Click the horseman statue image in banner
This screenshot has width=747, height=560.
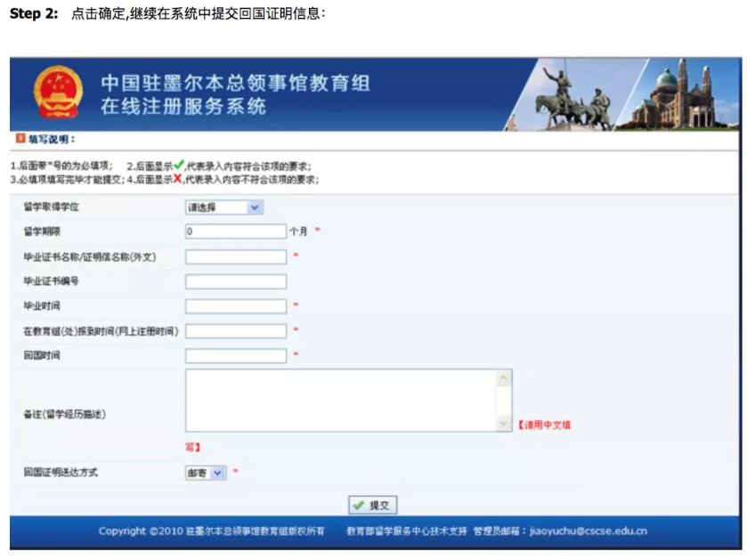(570, 96)
